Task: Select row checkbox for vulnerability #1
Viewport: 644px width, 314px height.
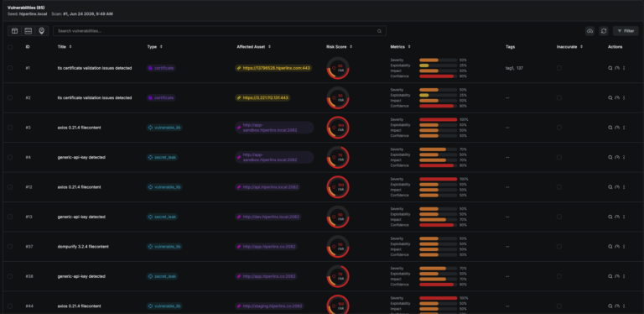Action: click(10, 68)
